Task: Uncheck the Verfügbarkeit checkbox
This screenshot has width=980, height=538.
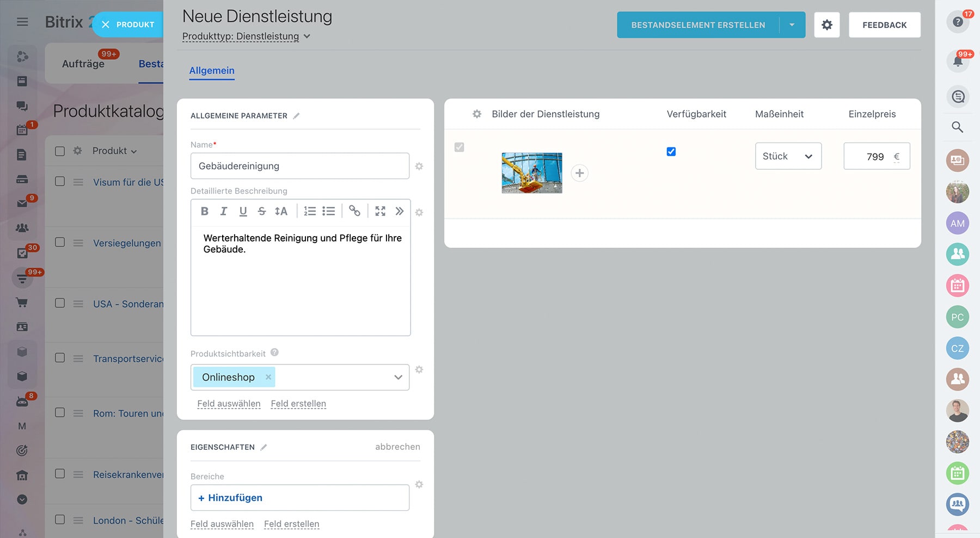Action: pos(671,152)
